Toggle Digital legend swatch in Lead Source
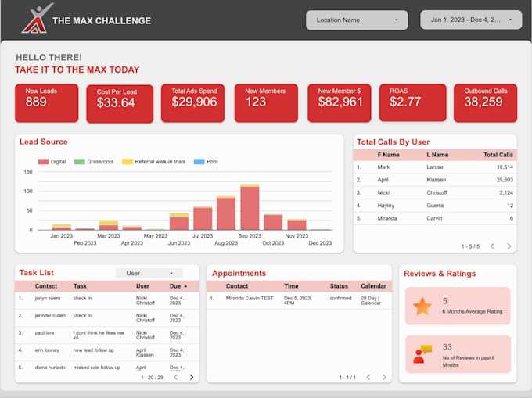The width and height of the screenshot is (532, 398). [43, 162]
